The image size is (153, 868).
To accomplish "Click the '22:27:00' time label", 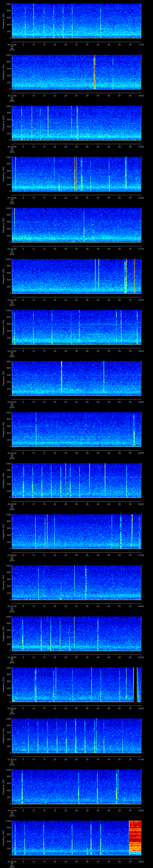I will [x=12, y=606].
